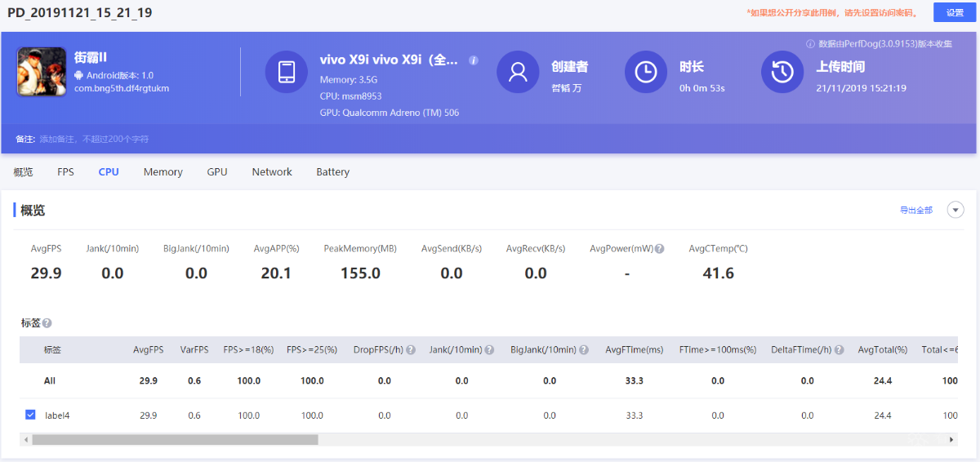Click the 导出全部 export link
Screen dimensions: 980x462
915,211
